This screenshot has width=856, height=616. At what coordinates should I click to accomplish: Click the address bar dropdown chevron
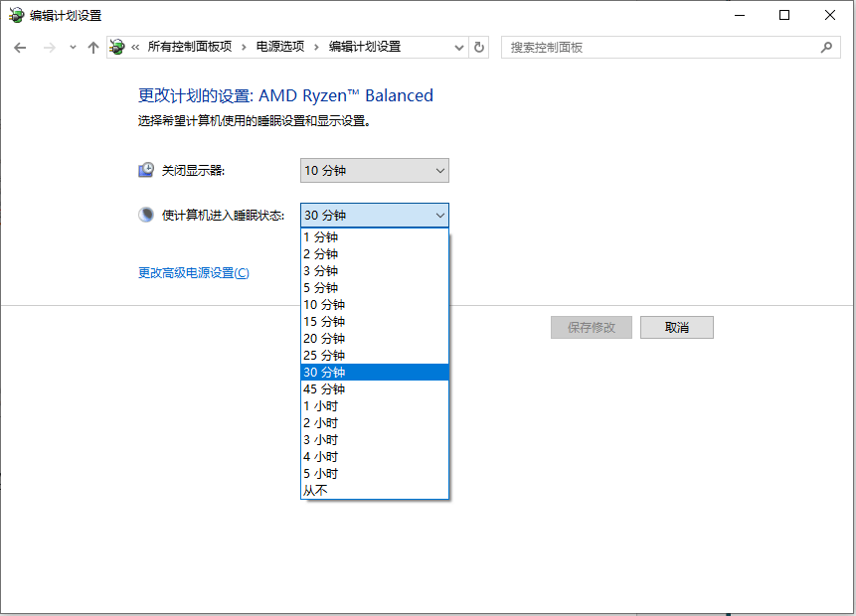(x=457, y=47)
